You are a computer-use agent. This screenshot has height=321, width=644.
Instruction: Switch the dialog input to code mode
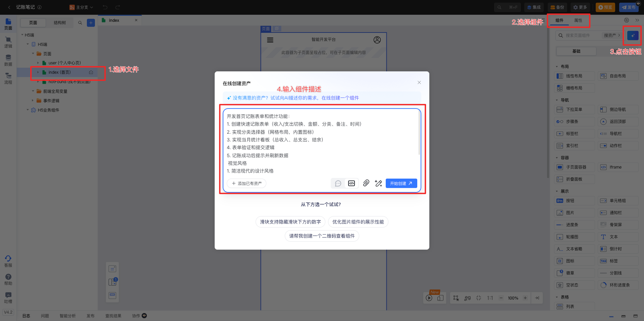[x=351, y=183]
